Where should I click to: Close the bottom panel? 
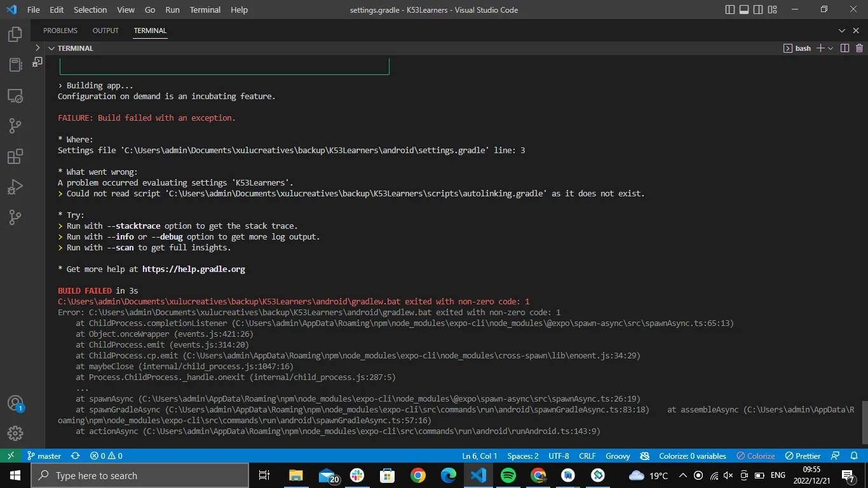coord(856,30)
